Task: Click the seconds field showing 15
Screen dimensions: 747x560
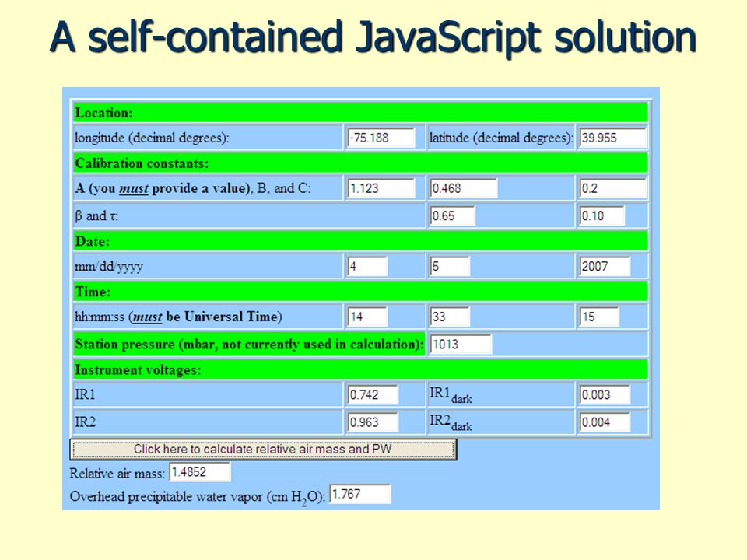Action: (x=599, y=317)
